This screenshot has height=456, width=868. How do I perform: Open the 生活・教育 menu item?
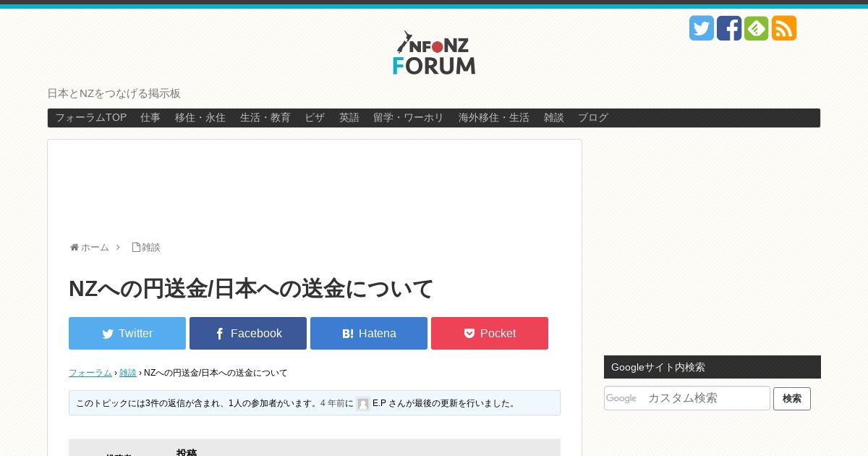pyautogui.click(x=265, y=118)
